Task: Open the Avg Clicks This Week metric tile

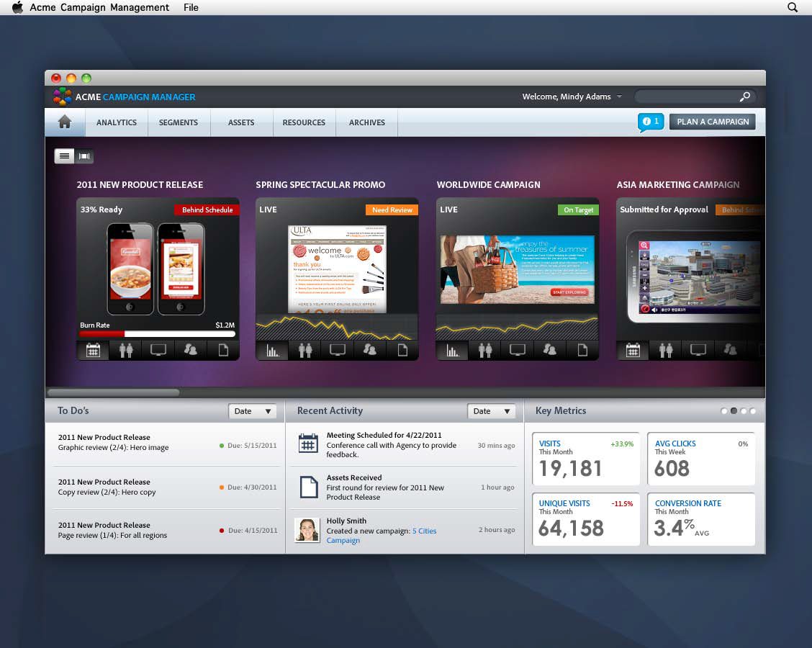Action: pyautogui.click(x=701, y=459)
